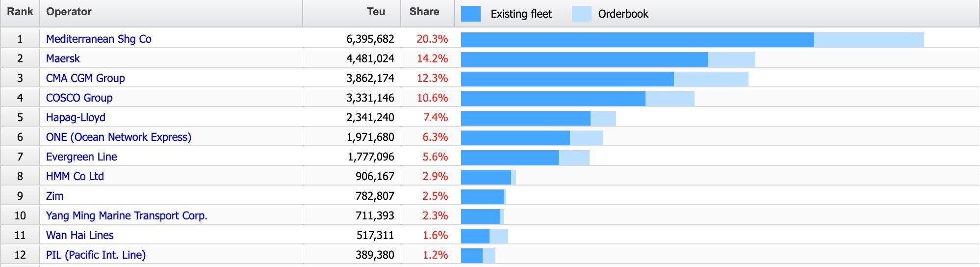Screen dimensions: 980x267
Task: Click the Operator column header
Action: click(69, 12)
